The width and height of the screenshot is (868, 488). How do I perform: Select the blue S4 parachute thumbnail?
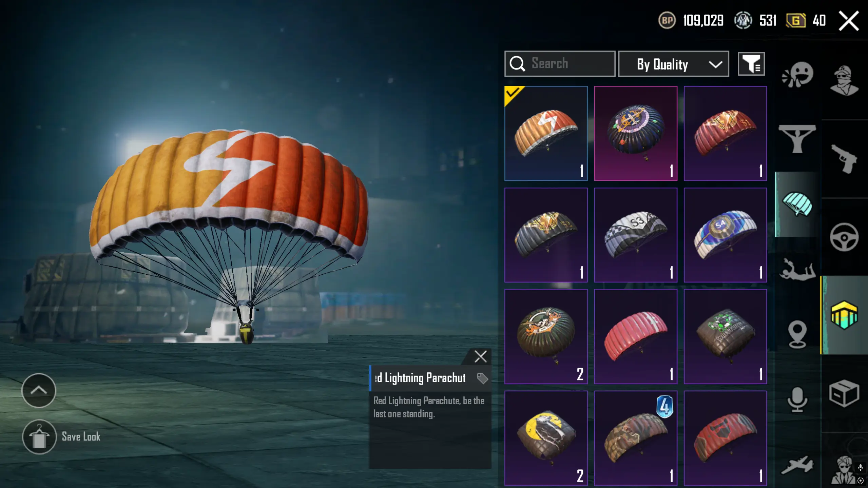[x=725, y=235]
